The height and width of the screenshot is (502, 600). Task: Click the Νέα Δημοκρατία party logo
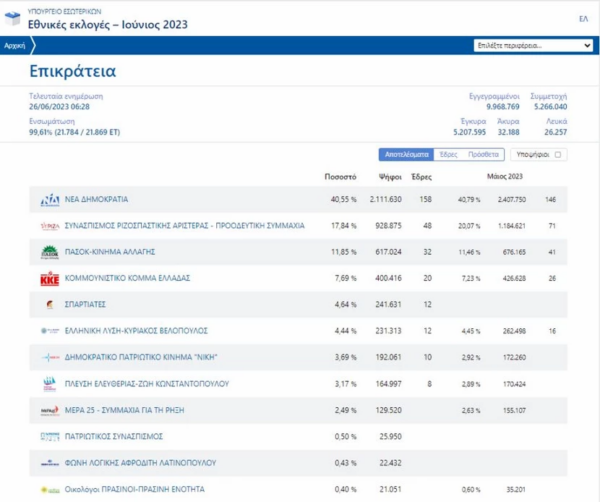tap(49, 199)
